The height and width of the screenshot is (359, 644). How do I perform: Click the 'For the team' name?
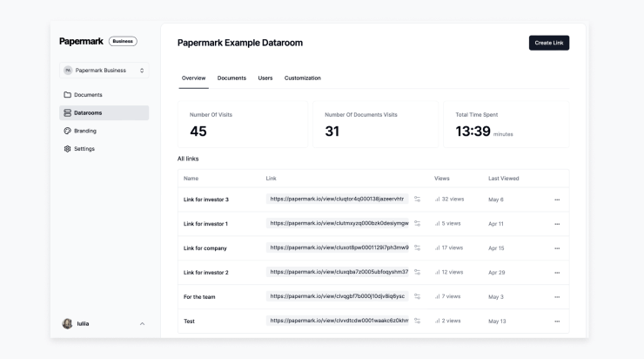199,296
